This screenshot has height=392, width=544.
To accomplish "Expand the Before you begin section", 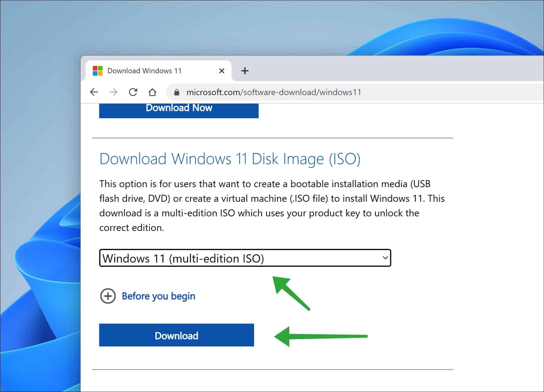I will (158, 296).
